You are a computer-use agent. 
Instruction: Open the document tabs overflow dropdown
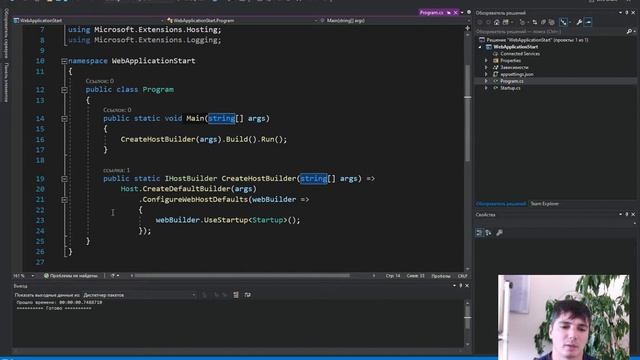point(462,13)
